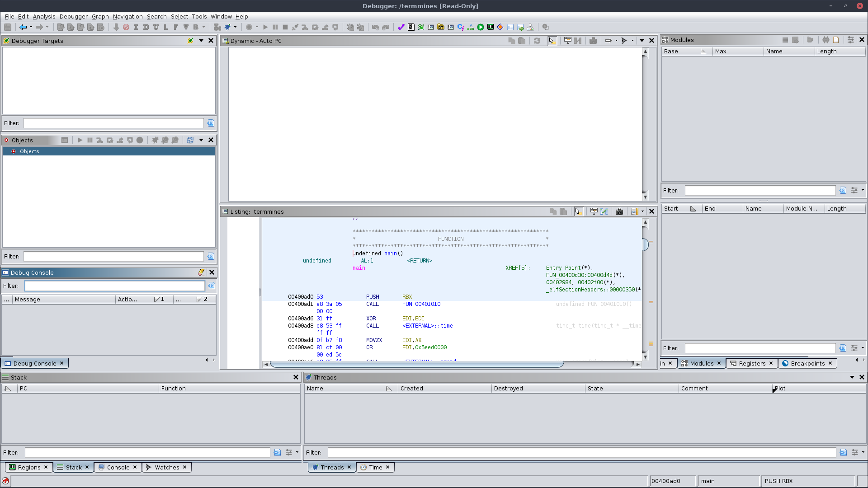Undo the last action in the toolbar

[375, 27]
